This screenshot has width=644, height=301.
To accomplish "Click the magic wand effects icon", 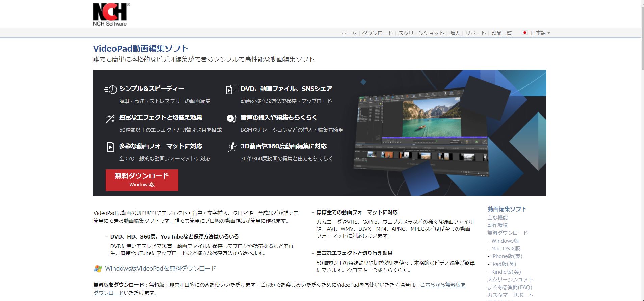I will [110, 119].
